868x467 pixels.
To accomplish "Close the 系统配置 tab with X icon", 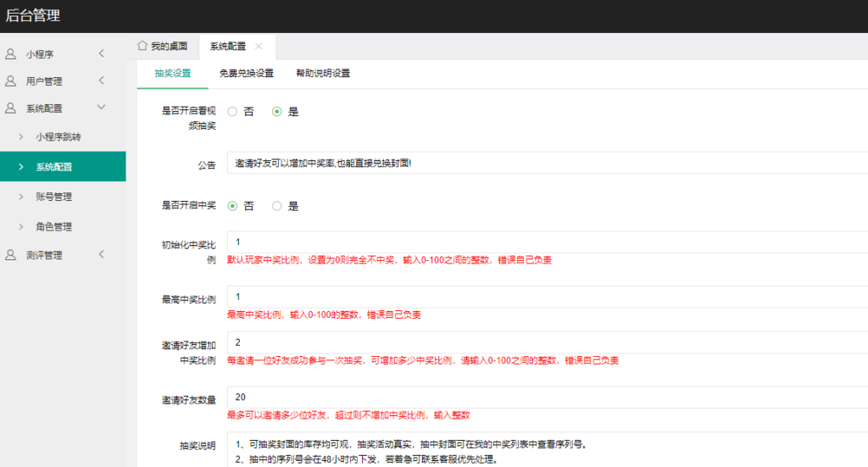I will 259,47.
